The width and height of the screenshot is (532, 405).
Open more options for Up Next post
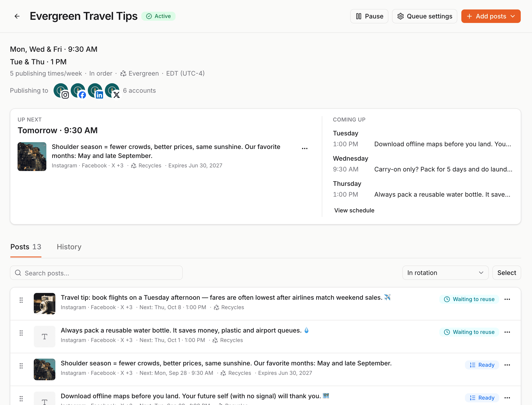tap(305, 148)
